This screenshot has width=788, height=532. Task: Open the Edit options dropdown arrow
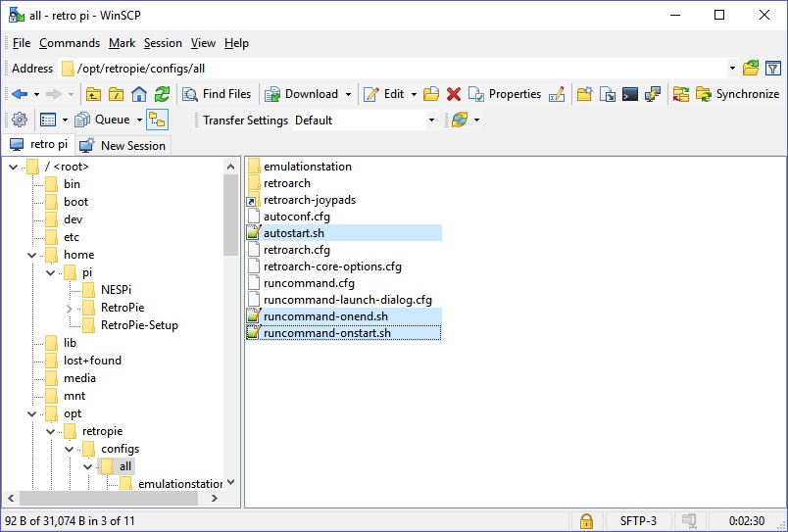pyautogui.click(x=414, y=94)
